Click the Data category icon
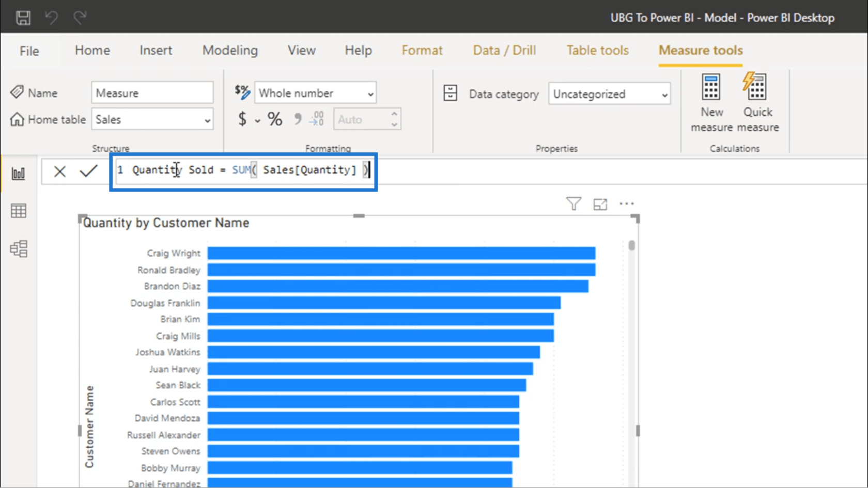This screenshot has width=868, height=488. 450,93
